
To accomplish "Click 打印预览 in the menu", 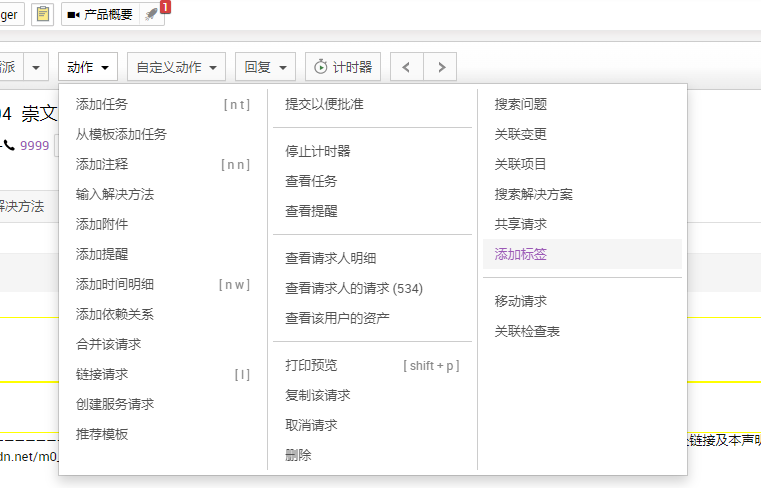I will [x=311, y=365].
